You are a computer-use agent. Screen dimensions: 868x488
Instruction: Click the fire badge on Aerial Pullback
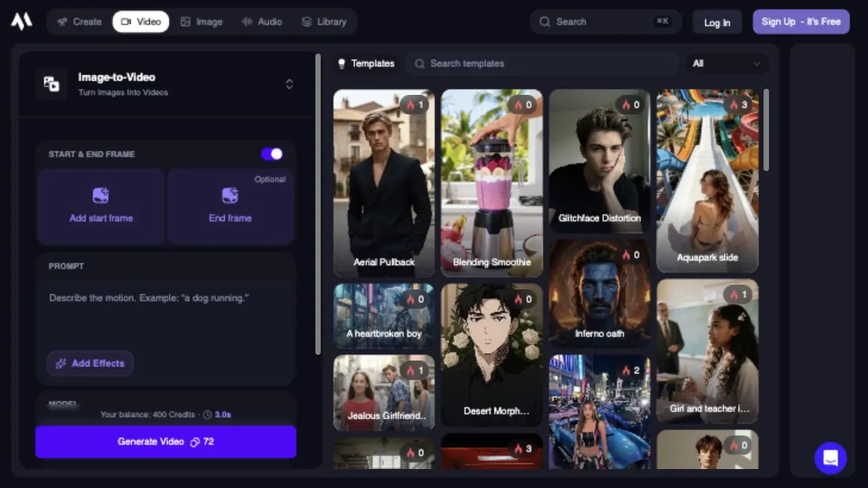[x=415, y=105]
